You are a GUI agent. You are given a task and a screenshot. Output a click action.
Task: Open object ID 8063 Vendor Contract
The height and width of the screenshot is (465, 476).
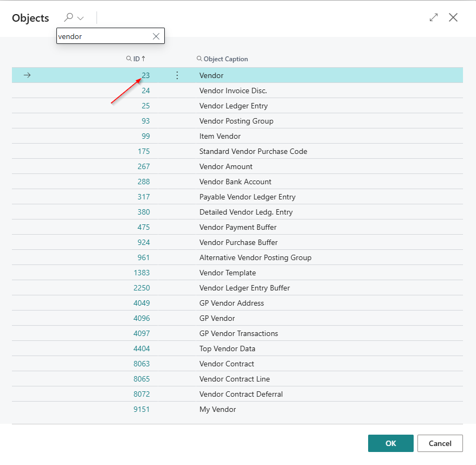coord(141,364)
